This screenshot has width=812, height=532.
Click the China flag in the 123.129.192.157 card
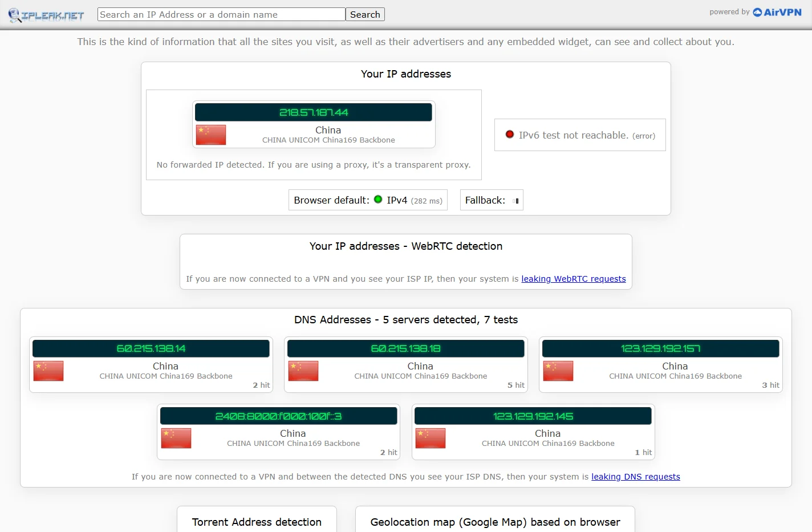[x=558, y=371]
